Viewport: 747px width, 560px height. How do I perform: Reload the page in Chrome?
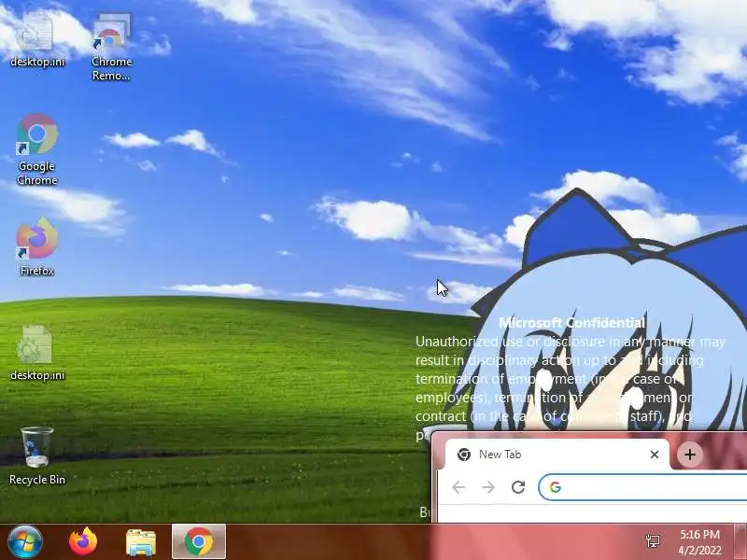click(x=518, y=487)
